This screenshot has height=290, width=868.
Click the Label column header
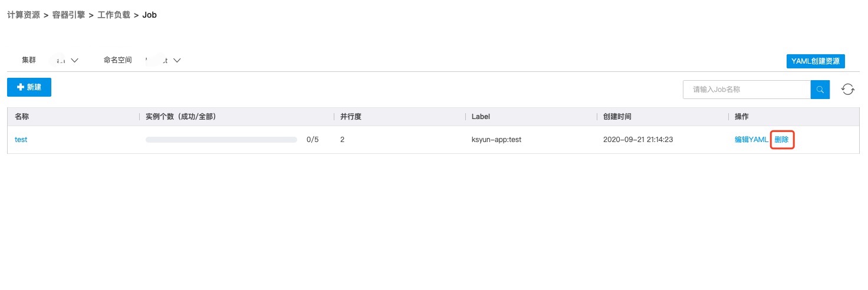[481, 117]
